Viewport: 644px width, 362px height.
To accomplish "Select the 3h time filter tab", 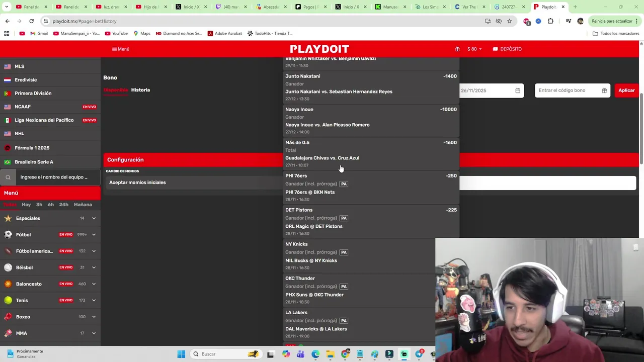I will [x=39, y=205].
